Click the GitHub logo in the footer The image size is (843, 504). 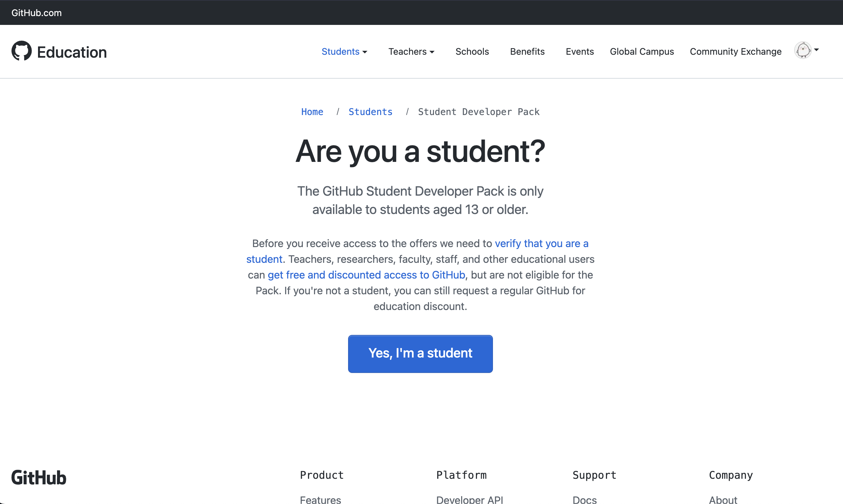pos(38,477)
